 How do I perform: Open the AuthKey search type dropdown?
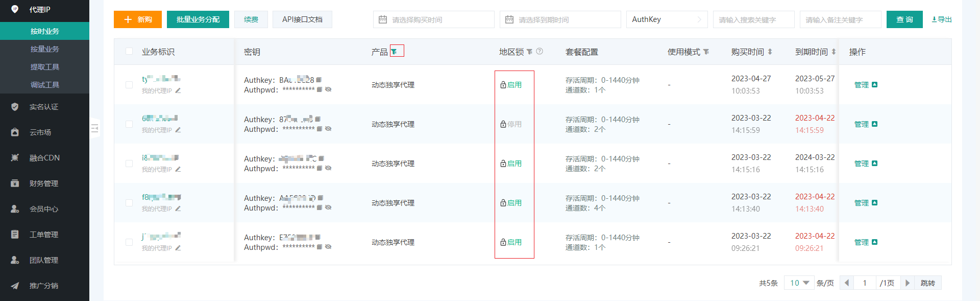coord(667,19)
